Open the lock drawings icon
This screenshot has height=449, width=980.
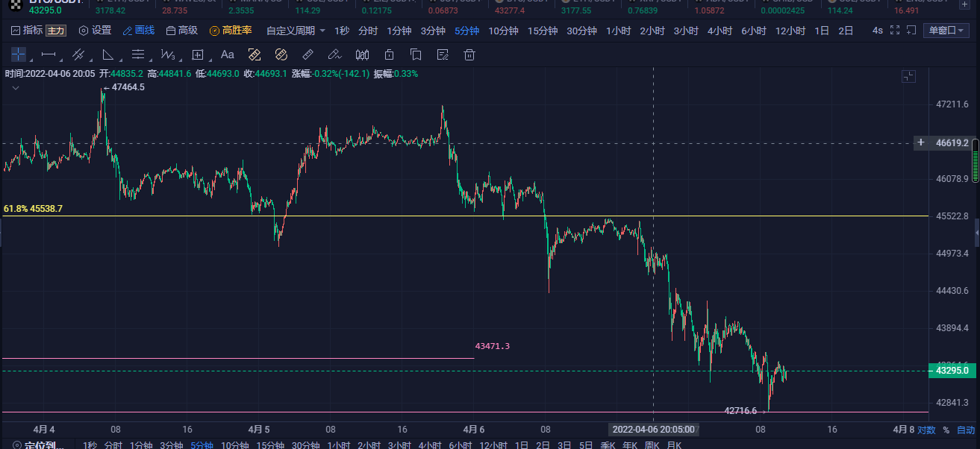[389, 54]
